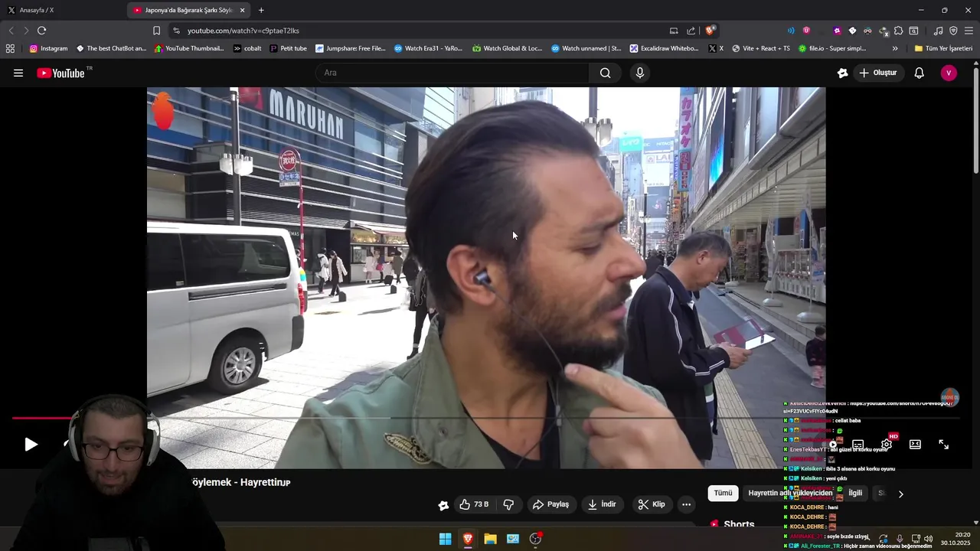Click the address bar URL
980x551 pixels.
[243, 31]
